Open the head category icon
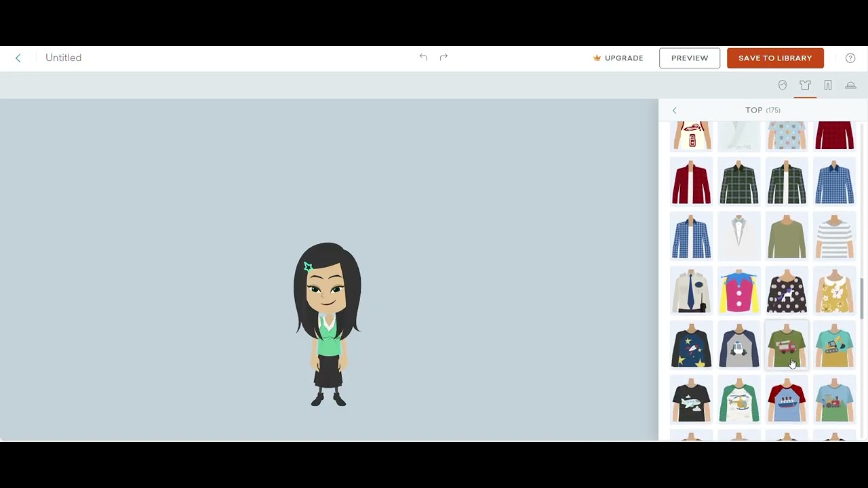The width and height of the screenshot is (868, 488). [x=783, y=85]
